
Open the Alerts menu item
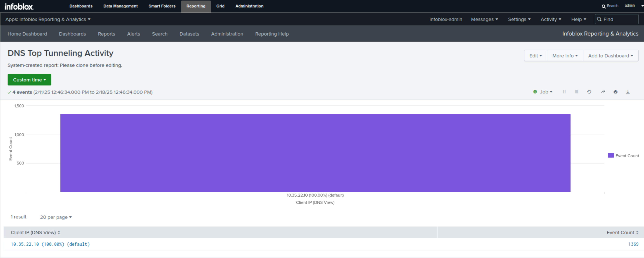(133, 34)
